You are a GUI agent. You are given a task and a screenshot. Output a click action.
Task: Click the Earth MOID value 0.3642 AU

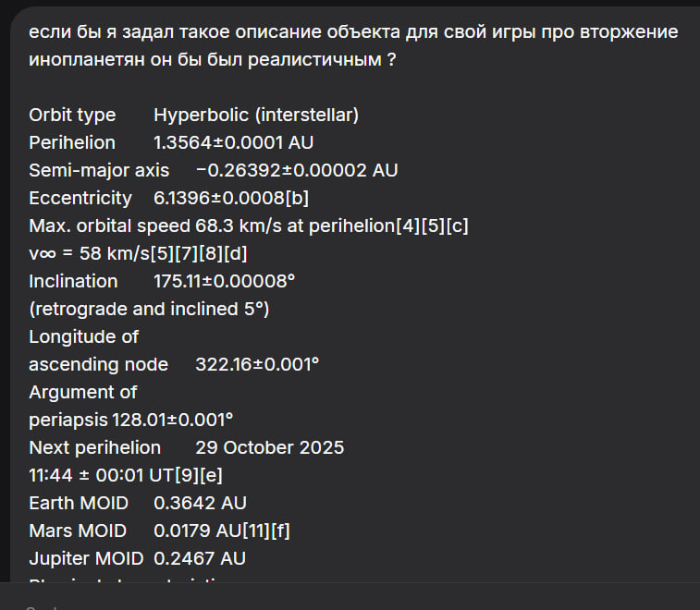[200, 503]
